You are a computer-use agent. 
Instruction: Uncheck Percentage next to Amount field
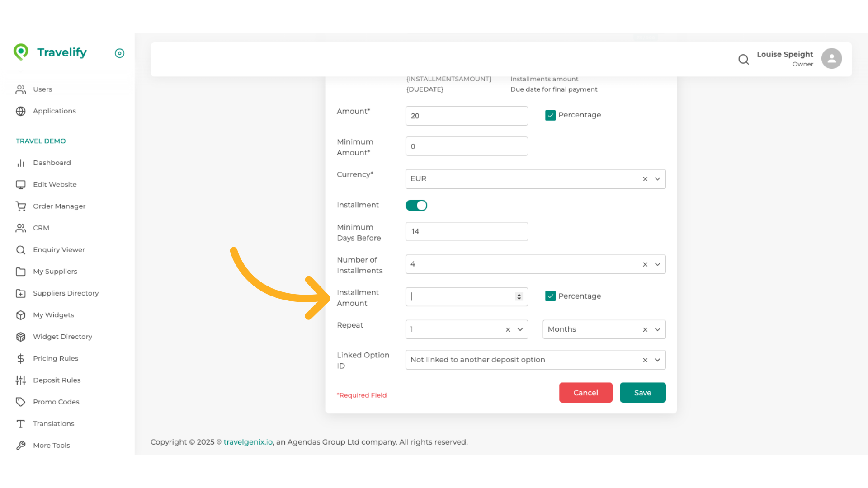click(x=550, y=115)
